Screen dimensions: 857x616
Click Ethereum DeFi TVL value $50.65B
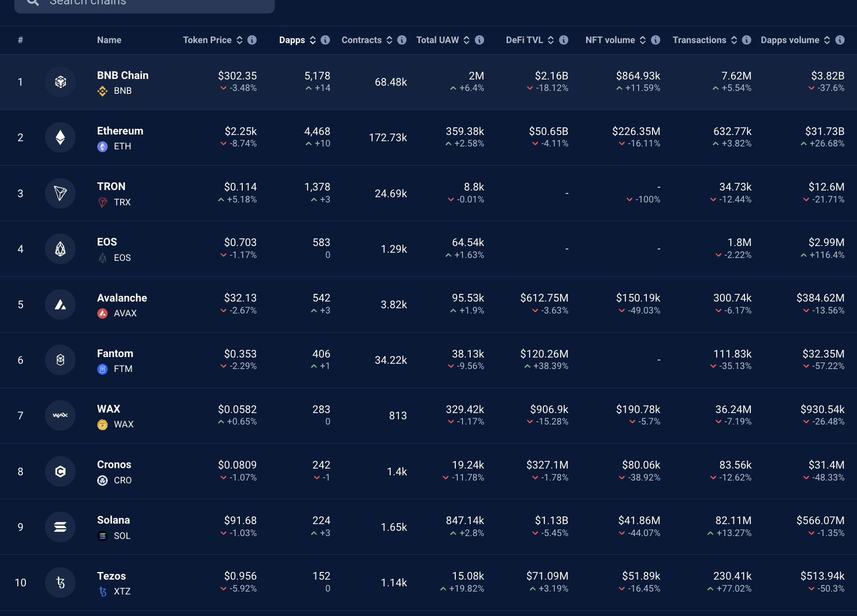click(549, 131)
